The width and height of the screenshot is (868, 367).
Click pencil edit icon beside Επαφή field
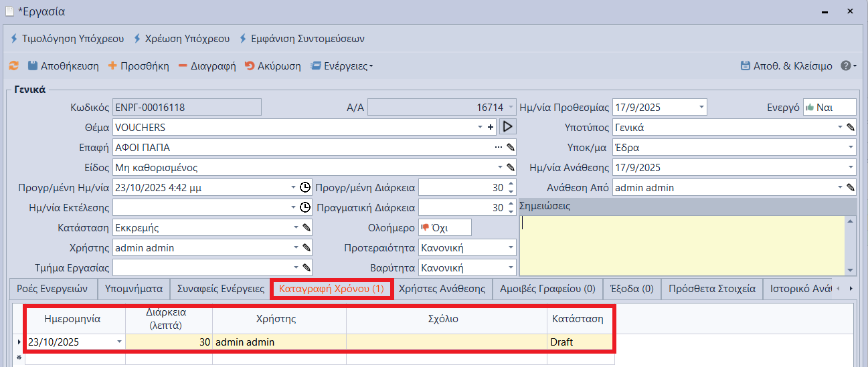[510, 147]
